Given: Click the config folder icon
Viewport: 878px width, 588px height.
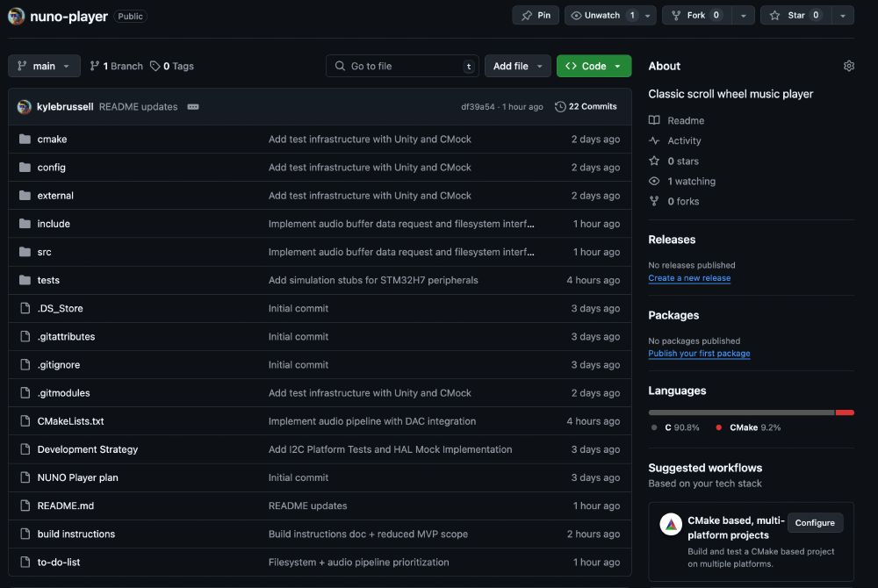Looking at the screenshot, I should point(25,167).
